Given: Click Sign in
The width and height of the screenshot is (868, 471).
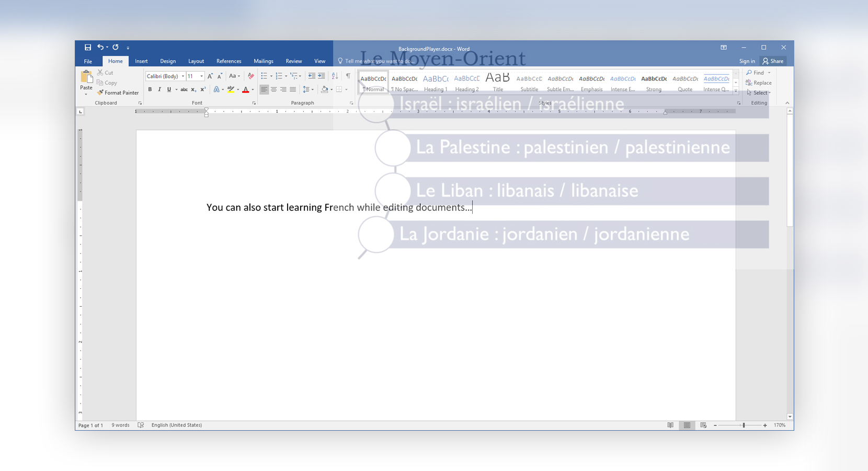Looking at the screenshot, I should pos(747,61).
